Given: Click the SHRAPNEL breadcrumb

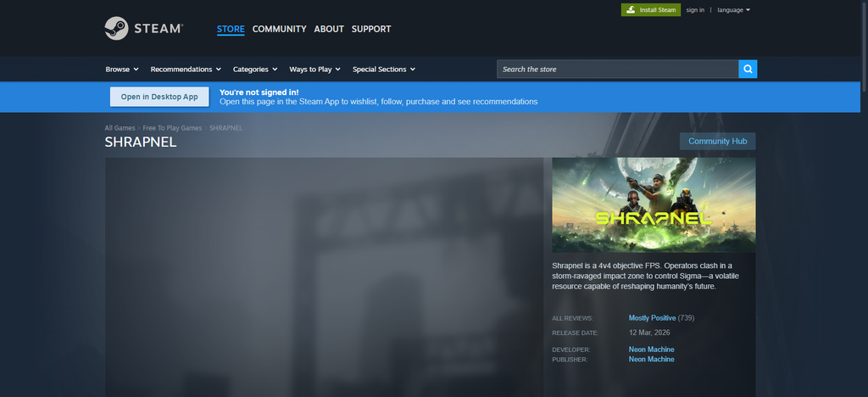Looking at the screenshot, I should (225, 128).
